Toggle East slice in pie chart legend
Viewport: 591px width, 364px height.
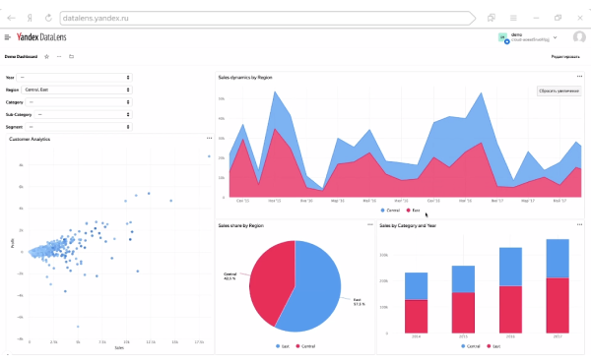(x=283, y=346)
